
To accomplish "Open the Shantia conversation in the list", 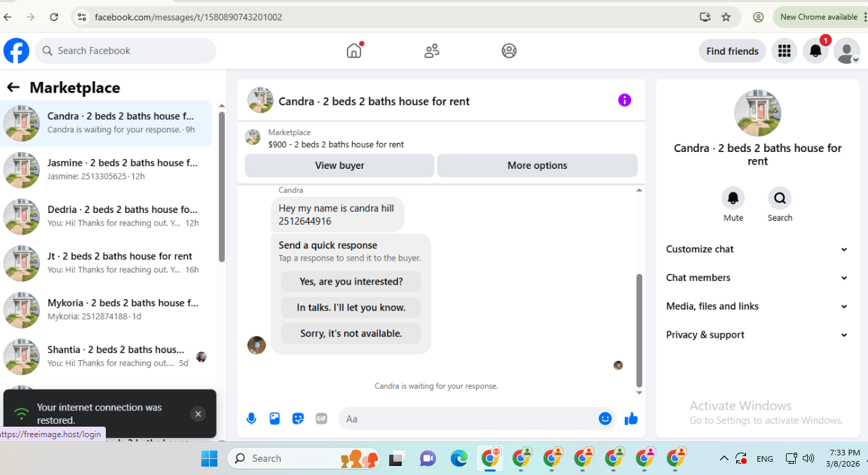I will click(x=106, y=356).
